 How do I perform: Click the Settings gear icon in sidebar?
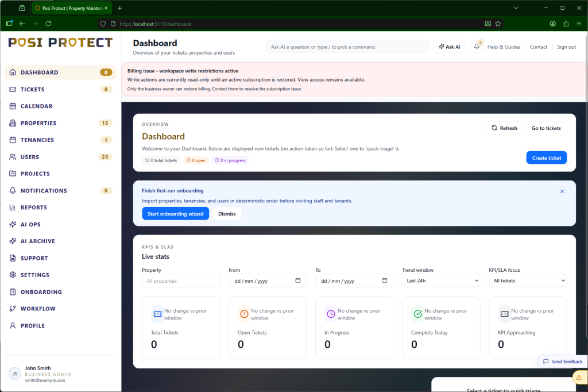13,275
